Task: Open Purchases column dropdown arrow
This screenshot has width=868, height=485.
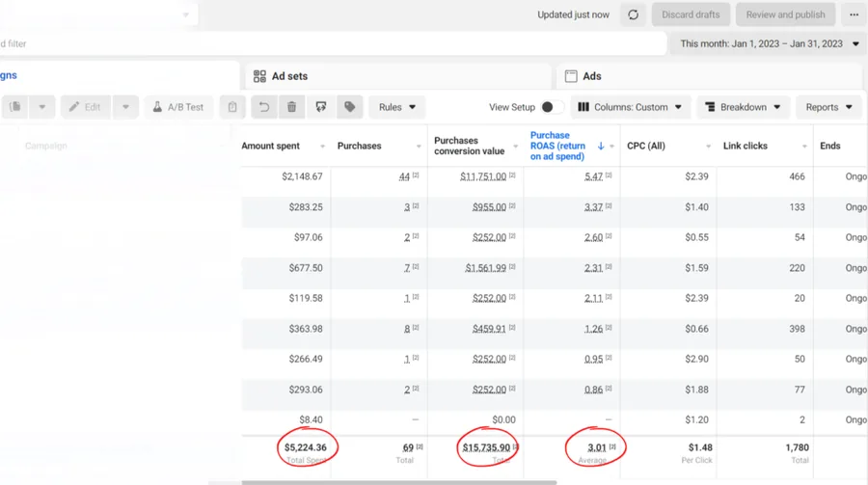Action: [419, 147]
